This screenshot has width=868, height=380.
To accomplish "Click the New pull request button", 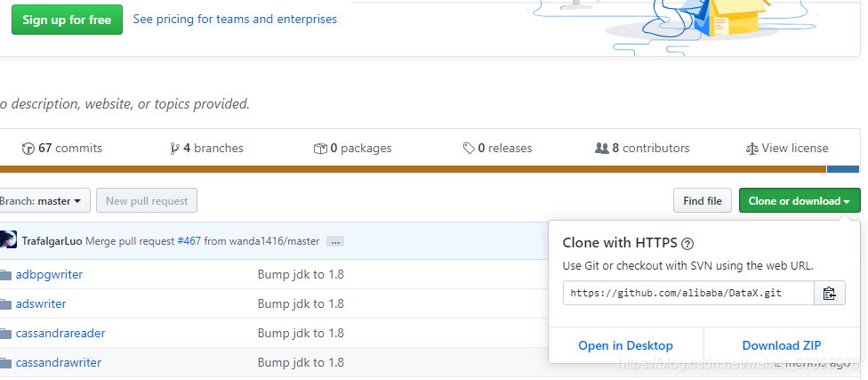I will coord(147,200).
